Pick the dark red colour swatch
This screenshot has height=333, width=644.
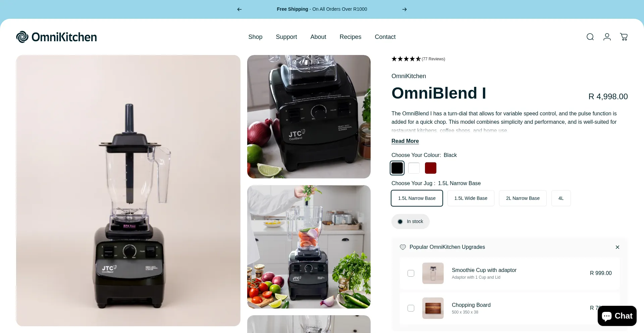[x=430, y=168]
